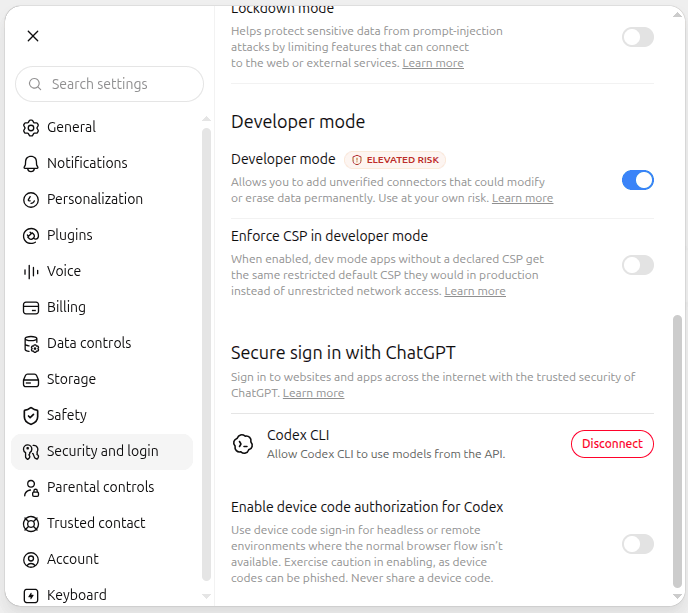Image resolution: width=688 pixels, height=613 pixels.
Task: Click the Codex CLI row title
Action: (x=298, y=435)
